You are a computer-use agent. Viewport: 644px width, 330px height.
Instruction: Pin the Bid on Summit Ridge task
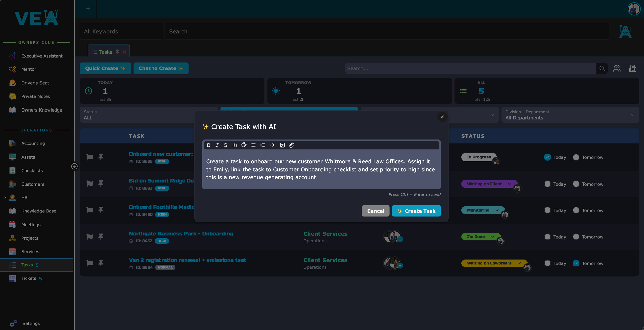(101, 184)
